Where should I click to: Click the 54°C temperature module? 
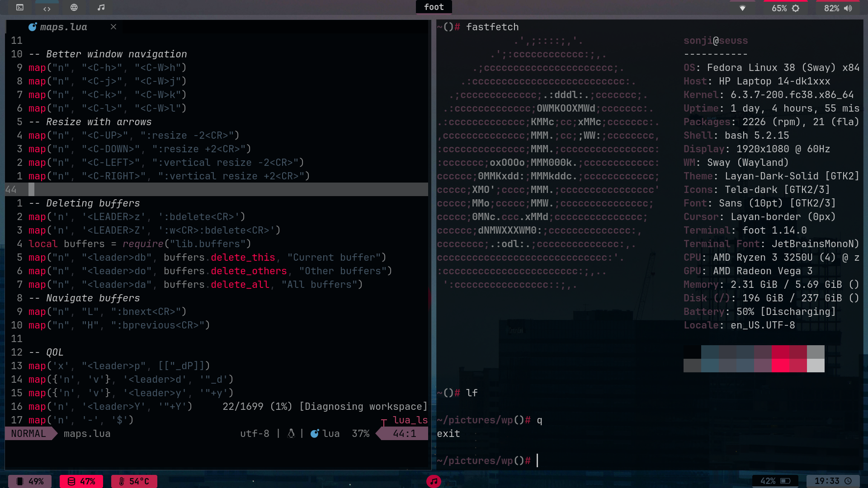tap(134, 481)
